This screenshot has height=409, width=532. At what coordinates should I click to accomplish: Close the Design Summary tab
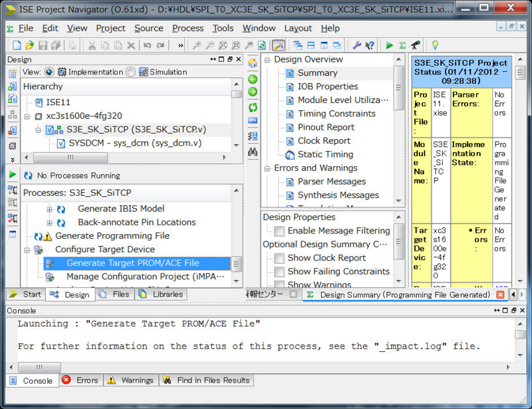click(500, 294)
